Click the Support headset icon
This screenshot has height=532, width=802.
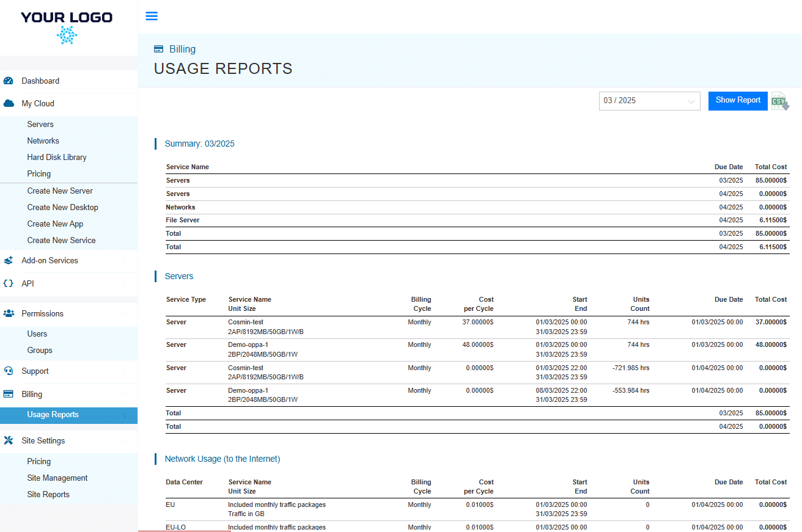coord(9,370)
